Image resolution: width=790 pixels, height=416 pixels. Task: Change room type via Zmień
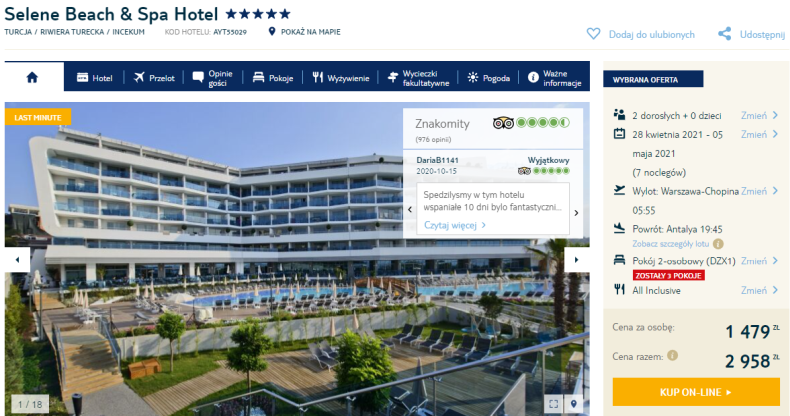pos(759,261)
